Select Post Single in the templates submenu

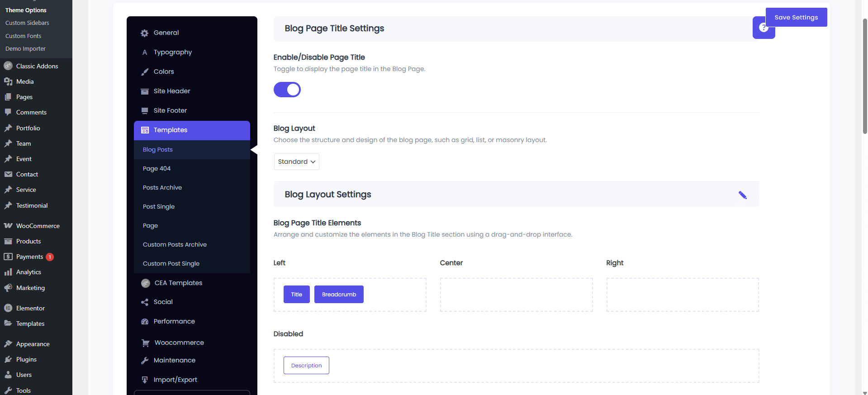coord(159,207)
